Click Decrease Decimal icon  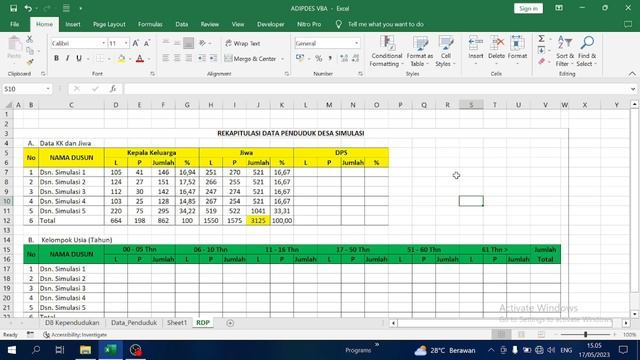(x=356, y=58)
